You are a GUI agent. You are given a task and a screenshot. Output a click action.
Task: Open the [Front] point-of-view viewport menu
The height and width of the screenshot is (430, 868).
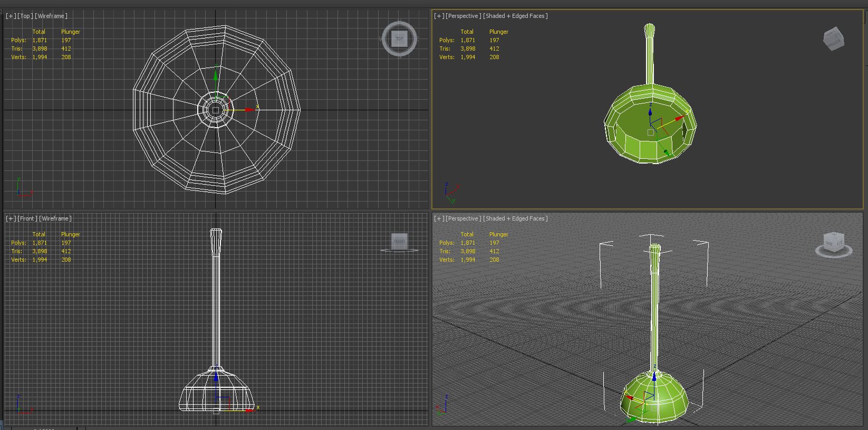point(27,218)
